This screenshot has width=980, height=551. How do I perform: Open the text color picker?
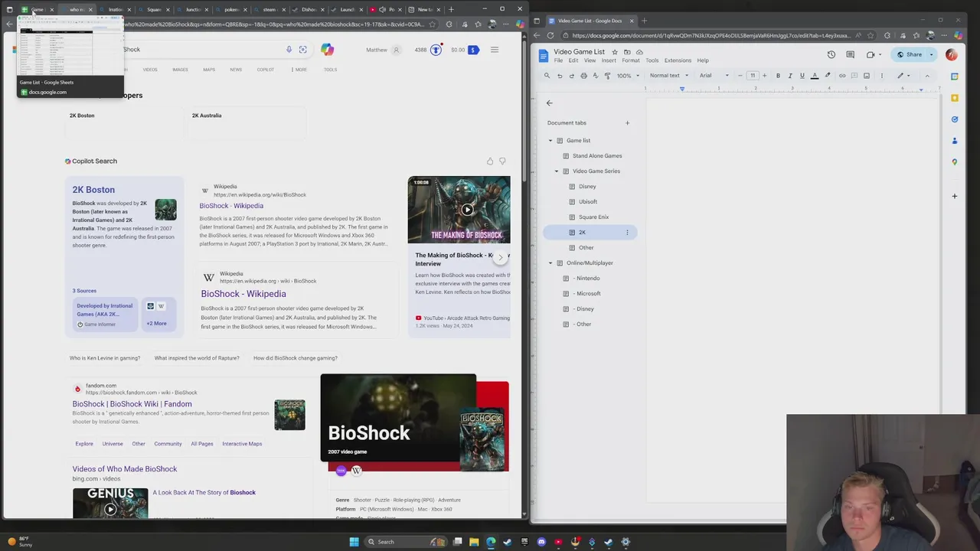pos(815,76)
